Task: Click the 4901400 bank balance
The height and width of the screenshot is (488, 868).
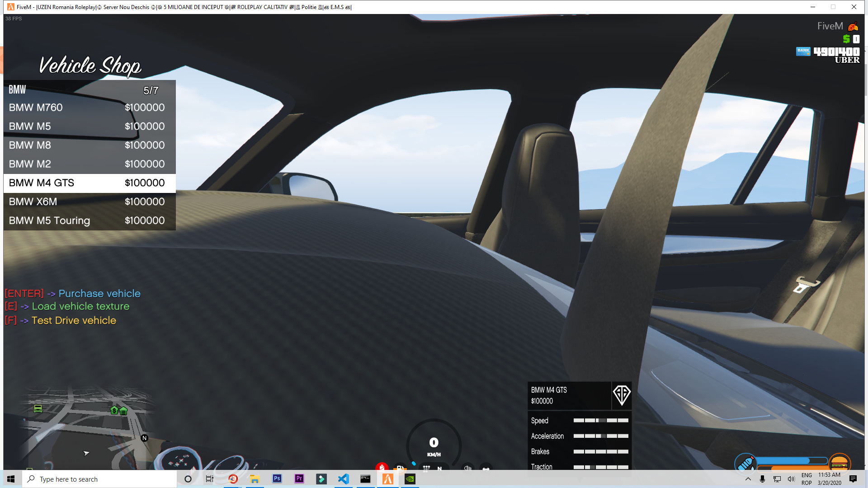Action: (x=836, y=52)
